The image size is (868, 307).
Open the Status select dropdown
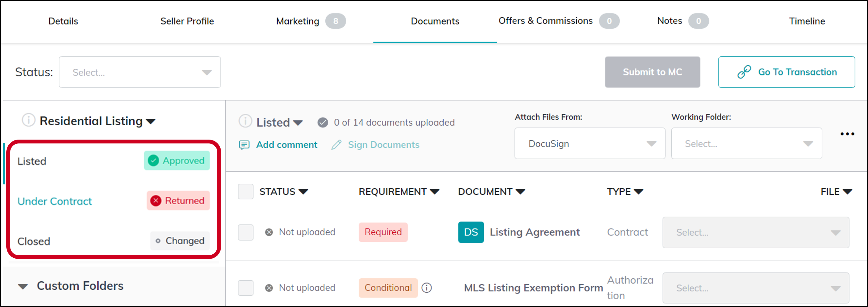coord(140,72)
